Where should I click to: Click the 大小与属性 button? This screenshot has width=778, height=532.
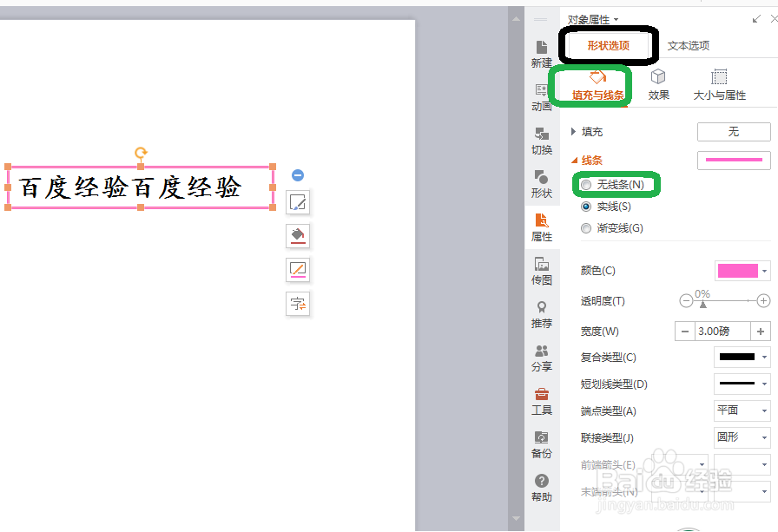click(719, 84)
